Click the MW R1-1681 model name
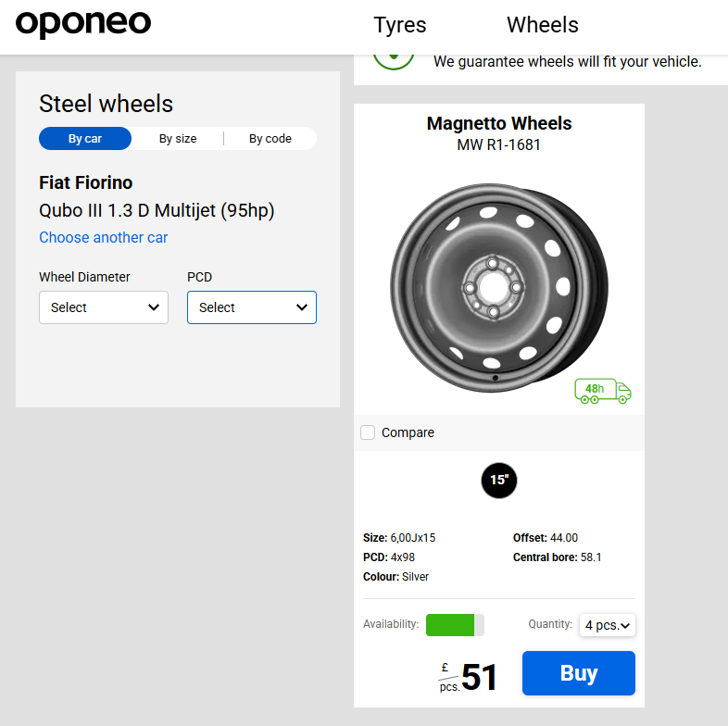728x726 pixels. click(499, 144)
